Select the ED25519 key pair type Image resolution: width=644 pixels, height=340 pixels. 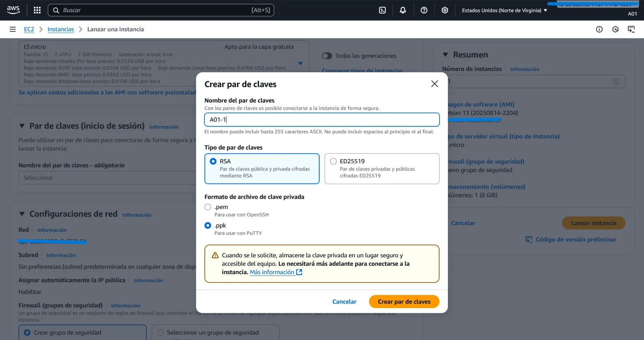[333, 161]
